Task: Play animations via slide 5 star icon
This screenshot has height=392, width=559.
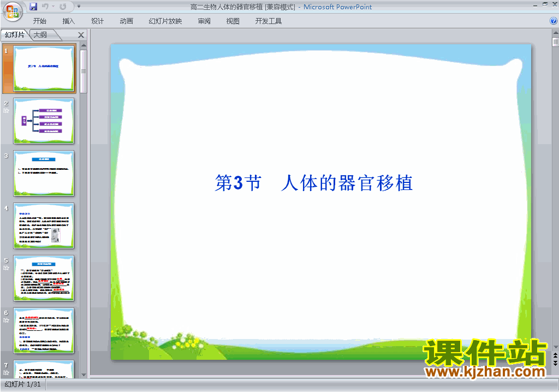Action: 6,268
